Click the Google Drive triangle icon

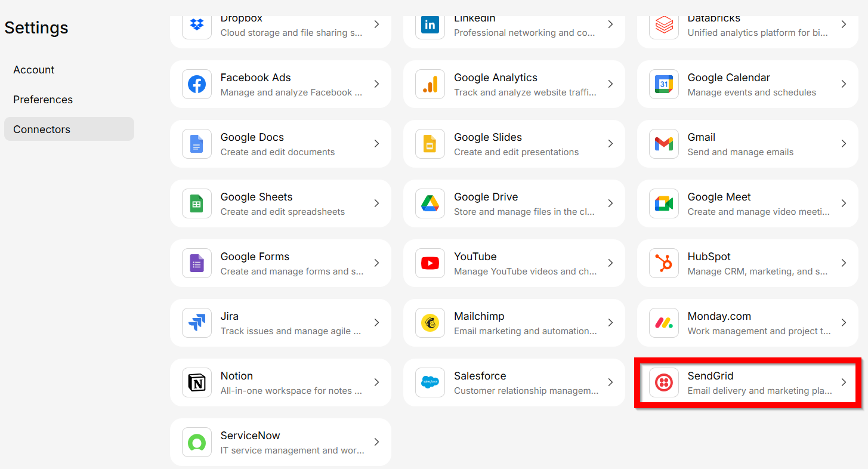[430, 203]
